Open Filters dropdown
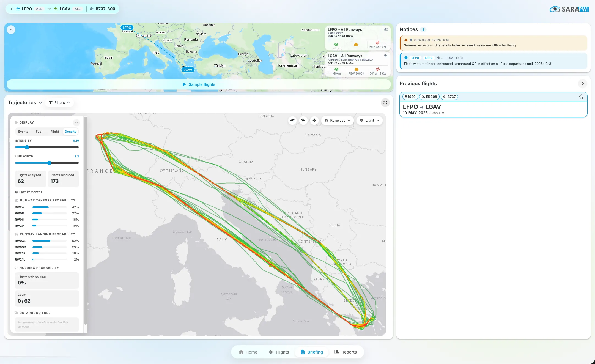Viewport: 595px width, 364px height. (59, 103)
